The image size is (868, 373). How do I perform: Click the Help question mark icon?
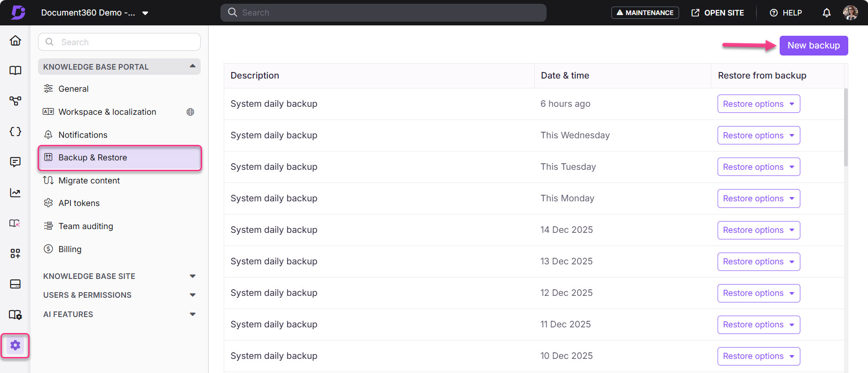pos(774,13)
